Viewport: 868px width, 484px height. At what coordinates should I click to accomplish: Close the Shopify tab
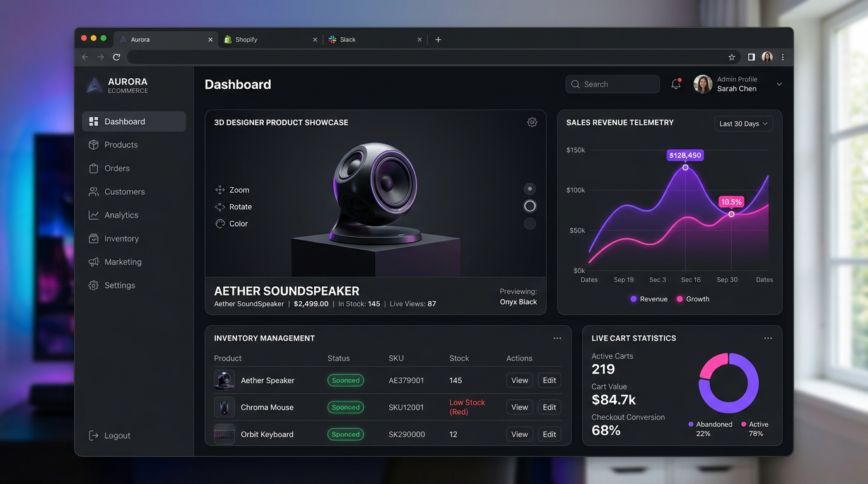click(x=315, y=39)
